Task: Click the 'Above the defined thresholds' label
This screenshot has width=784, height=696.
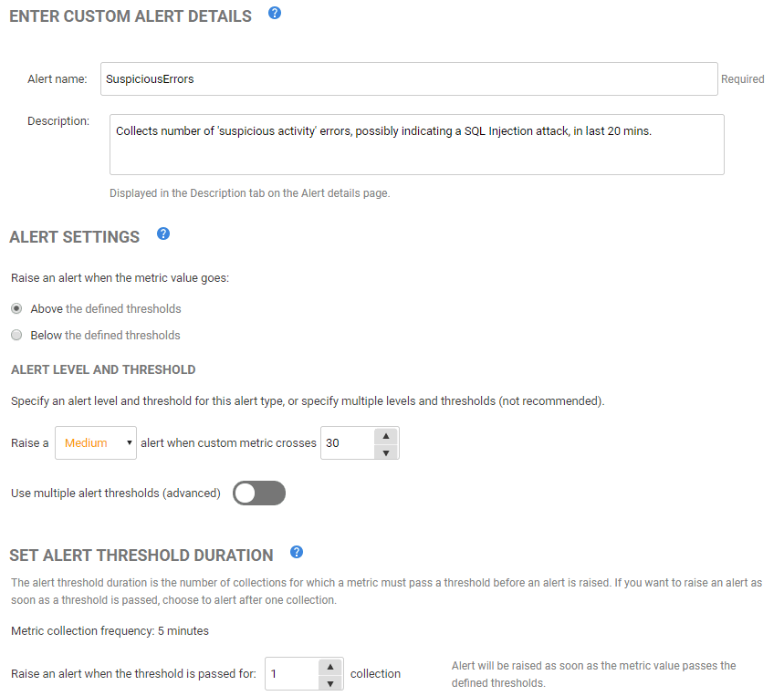Action: [x=106, y=309]
